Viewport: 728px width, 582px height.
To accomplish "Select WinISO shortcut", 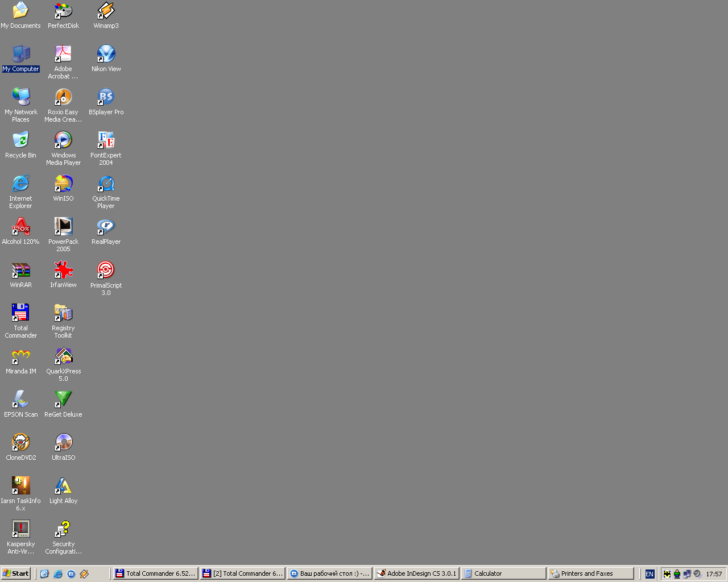I will point(63,188).
